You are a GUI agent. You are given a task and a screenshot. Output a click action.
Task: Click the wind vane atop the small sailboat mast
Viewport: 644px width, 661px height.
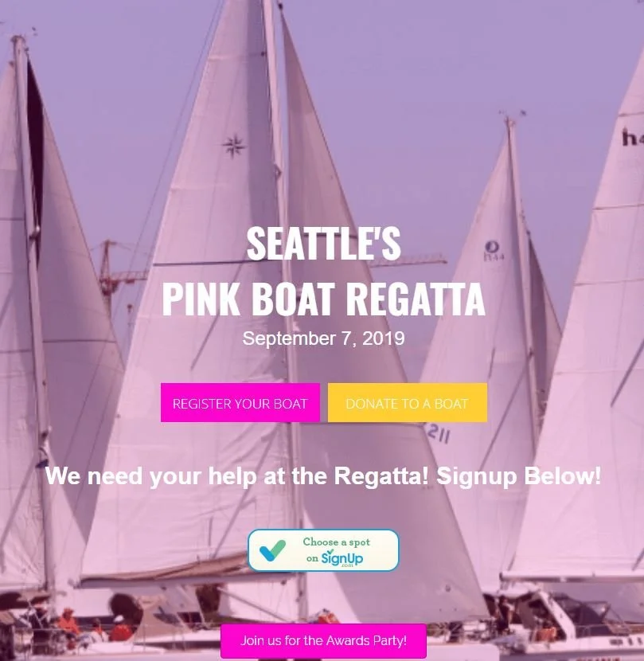[511, 115]
